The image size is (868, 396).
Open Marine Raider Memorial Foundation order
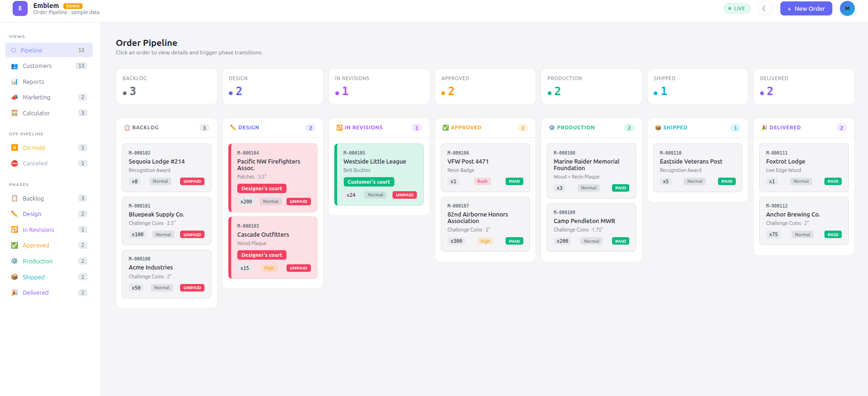[x=591, y=171]
